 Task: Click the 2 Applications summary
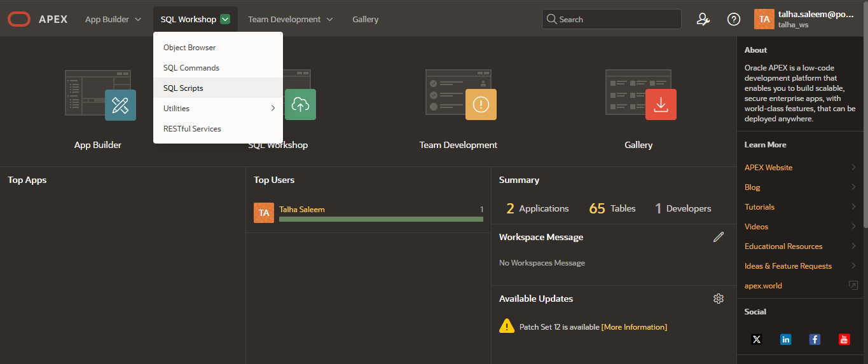coord(537,208)
